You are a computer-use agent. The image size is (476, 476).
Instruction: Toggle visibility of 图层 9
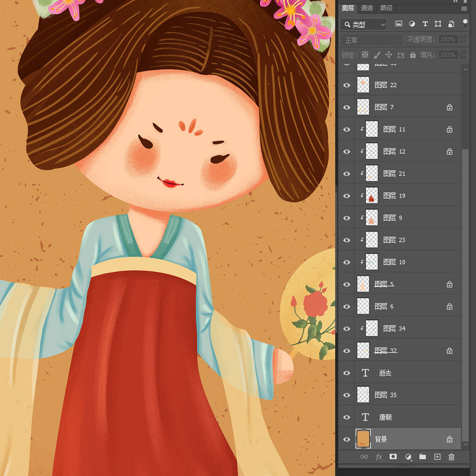coord(346,218)
